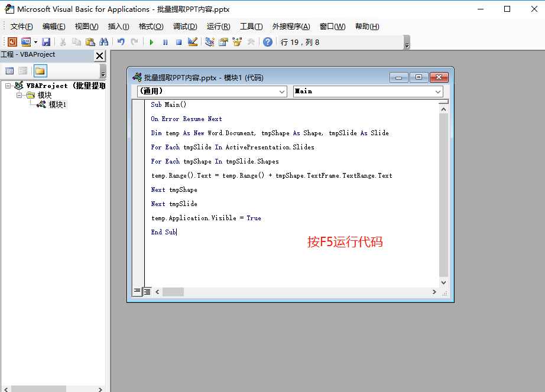Click code window scroll up arrow
This screenshot has width=545, height=392.
tap(443, 109)
